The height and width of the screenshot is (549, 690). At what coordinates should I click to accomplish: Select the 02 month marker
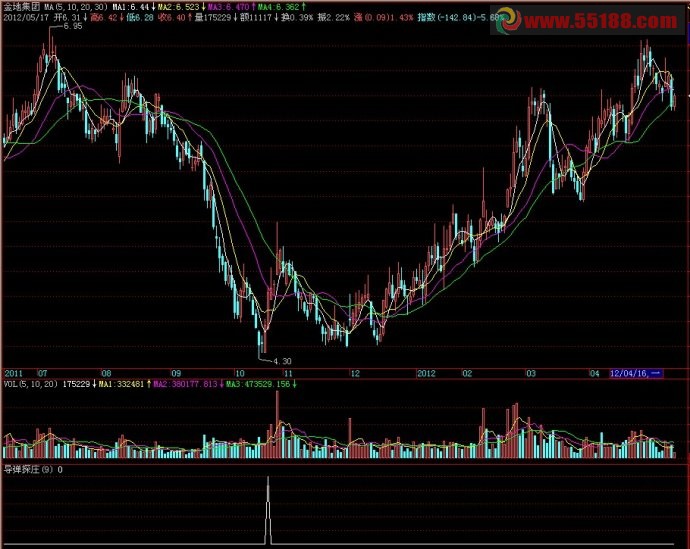pos(467,373)
